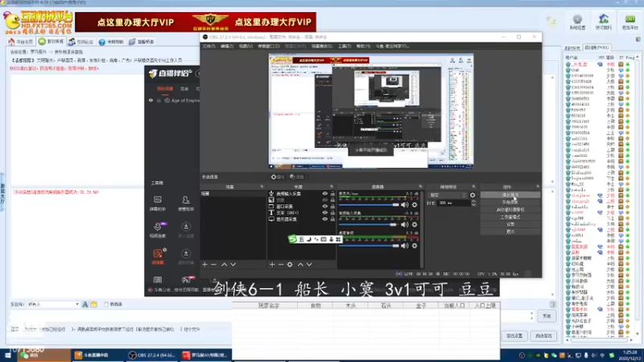Switch to OBS 27.2.4 taskbar item

click(x=152, y=355)
